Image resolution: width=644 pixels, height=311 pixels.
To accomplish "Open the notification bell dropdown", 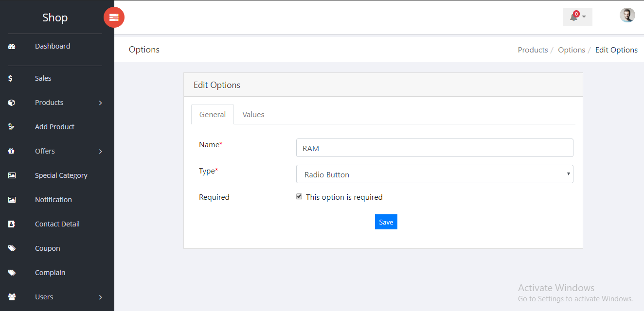I will click(x=577, y=17).
